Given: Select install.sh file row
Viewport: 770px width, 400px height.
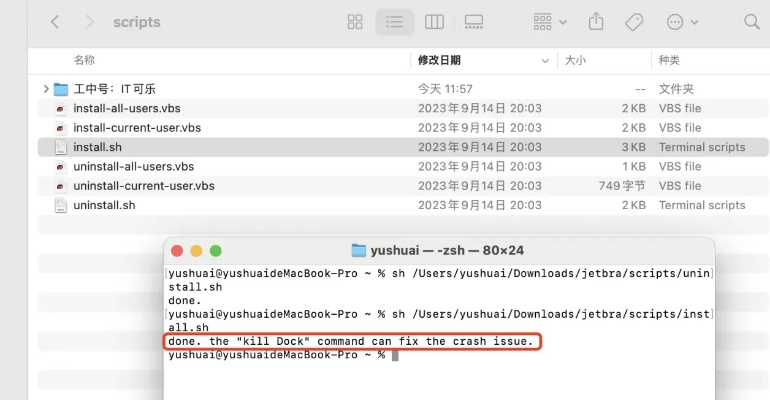Looking at the screenshot, I should [x=403, y=147].
